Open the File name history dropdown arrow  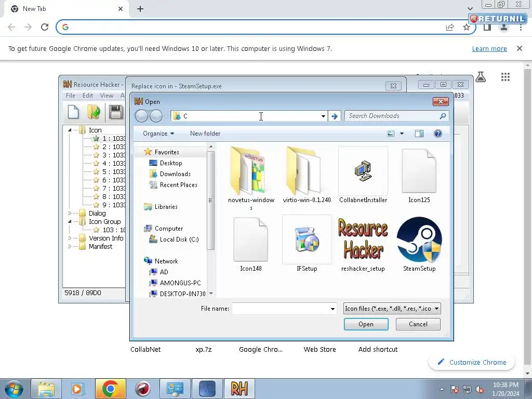[332, 309]
